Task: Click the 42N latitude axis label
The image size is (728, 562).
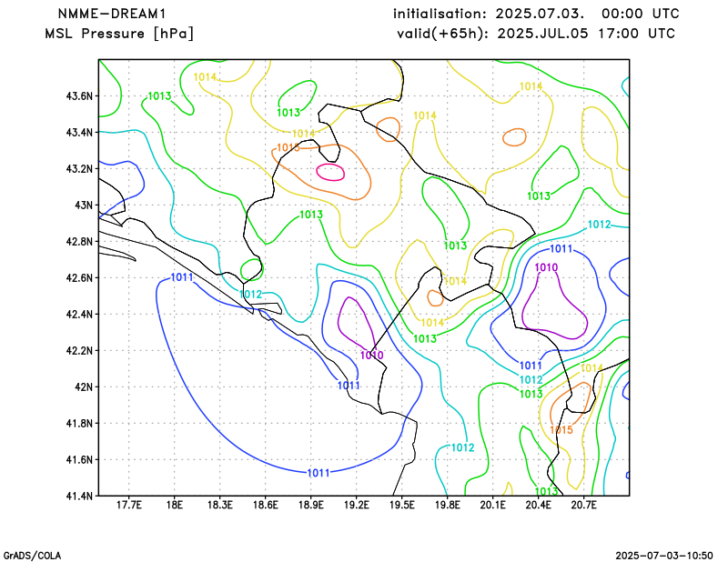Action: tap(84, 387)
